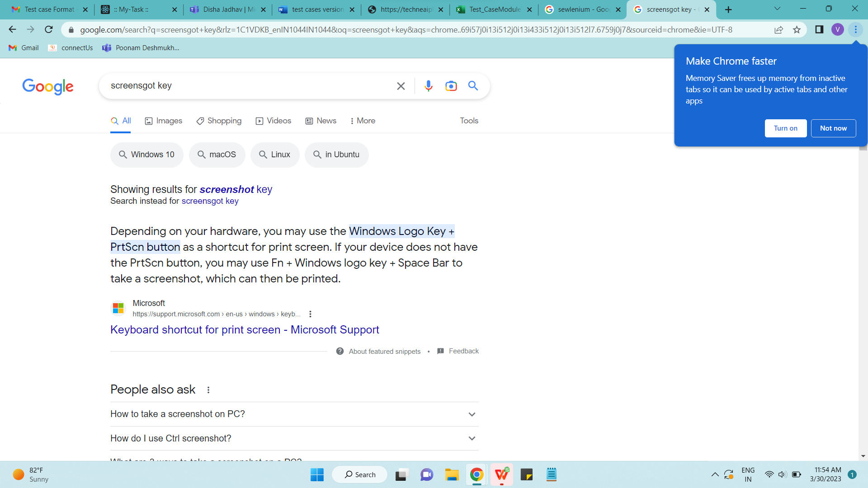Viewport: 868px width, 488px height.
Task: Open the Google logo homepage
Action: pyautogui.click(x=48, y=86)
